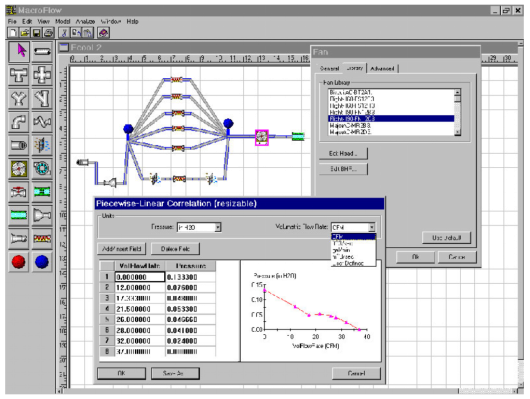Select the elbow bend component

(19, 122)
